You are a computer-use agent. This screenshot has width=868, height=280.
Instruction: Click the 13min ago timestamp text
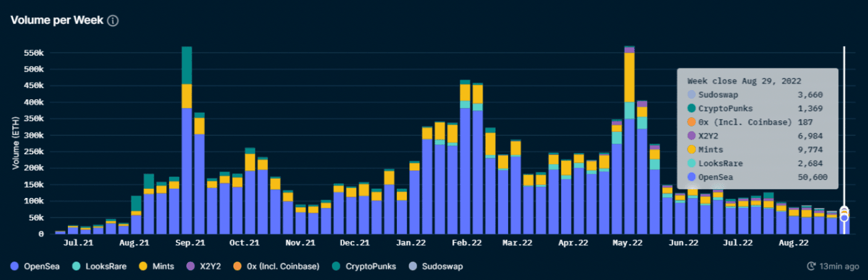coord(838,266)
